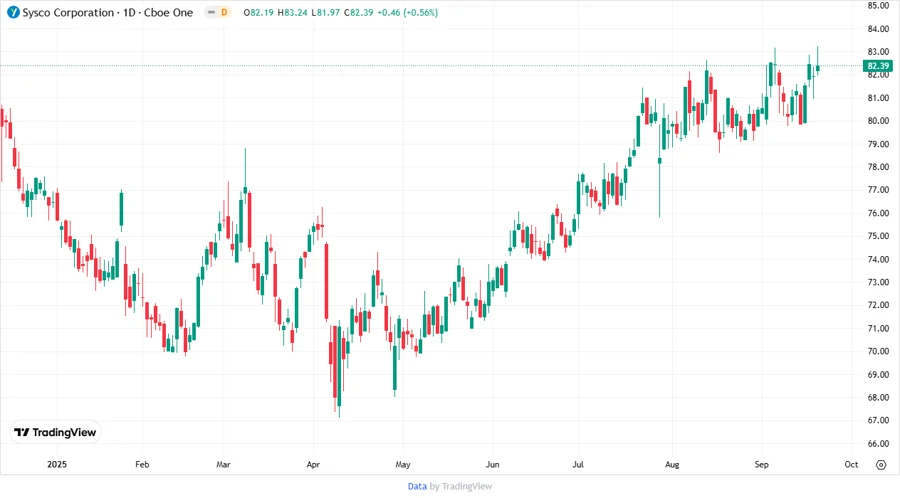Image resolution: width=900 pixels, height=498 pixels.
Task: Click the 2025 time axis label
Action: tap(57, 465)
